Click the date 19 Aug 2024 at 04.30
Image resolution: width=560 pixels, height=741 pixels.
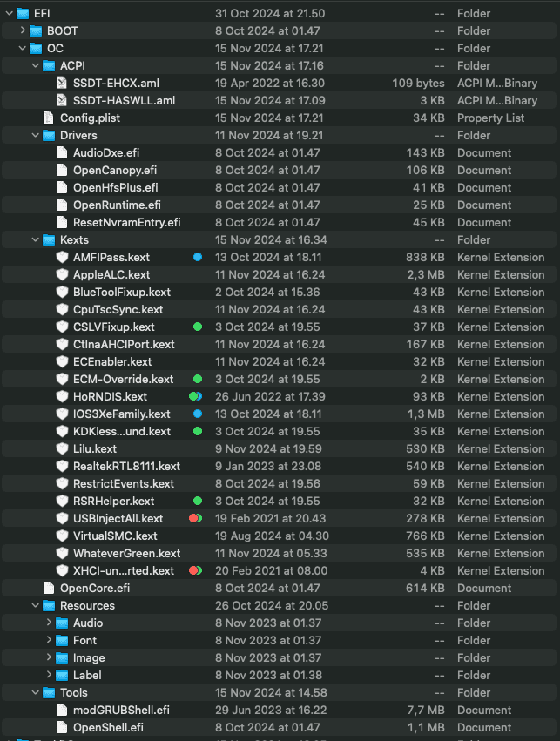pyautogui.click(x=272, y=536)
